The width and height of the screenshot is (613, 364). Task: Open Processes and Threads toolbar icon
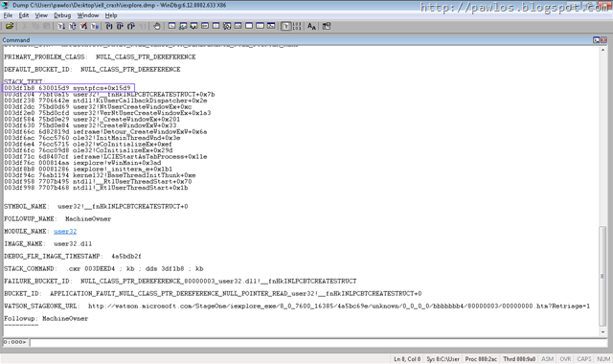[x=260, y=26]
